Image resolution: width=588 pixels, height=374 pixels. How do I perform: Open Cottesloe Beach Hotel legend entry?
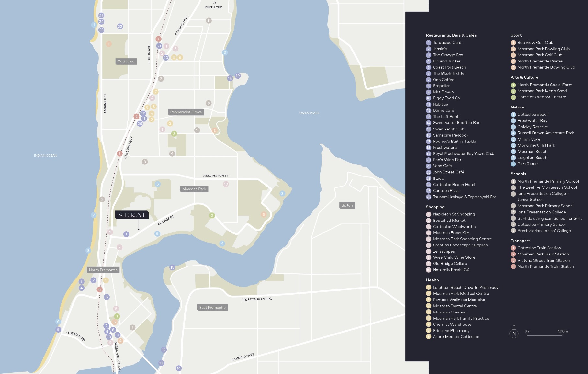pyautogui.click(x=454, y=185)
